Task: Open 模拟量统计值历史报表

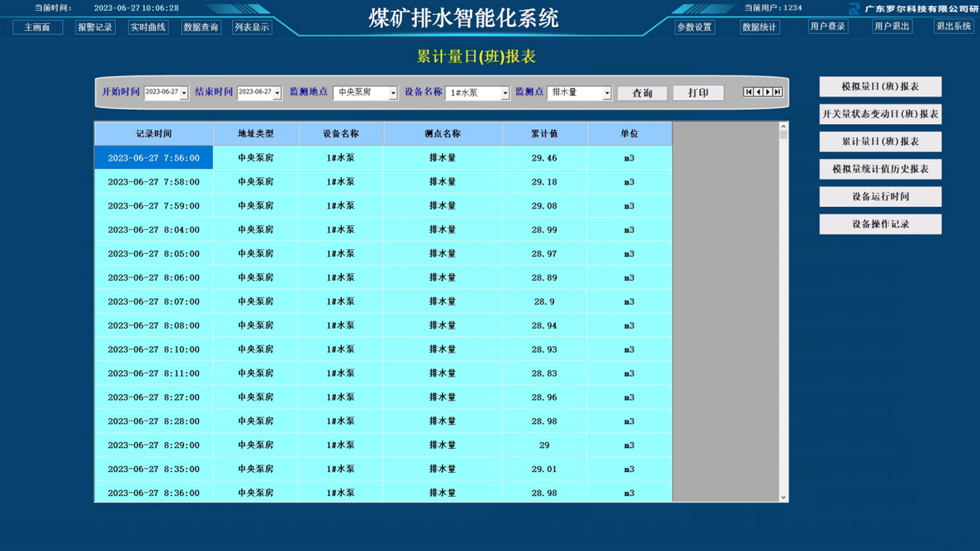Action: click(x=880, y=169)
